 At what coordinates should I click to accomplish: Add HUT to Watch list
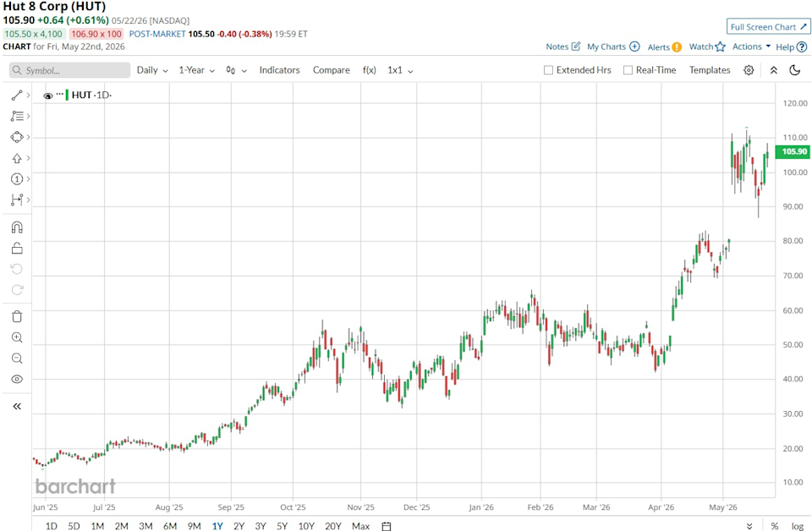707,47
